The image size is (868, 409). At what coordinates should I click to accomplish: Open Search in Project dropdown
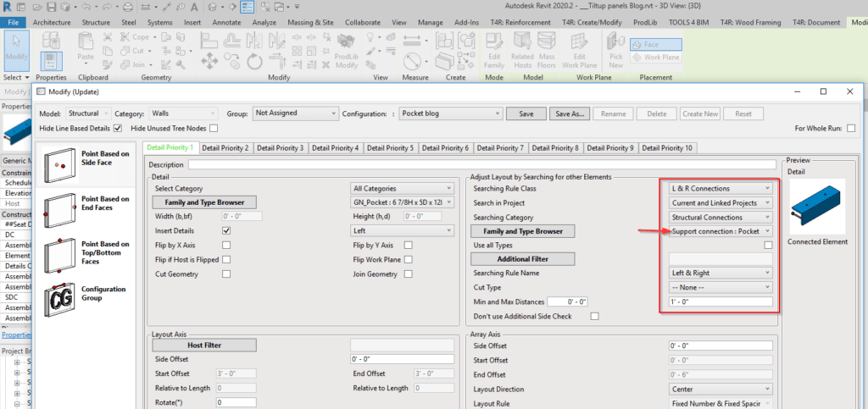pos(721,203)
